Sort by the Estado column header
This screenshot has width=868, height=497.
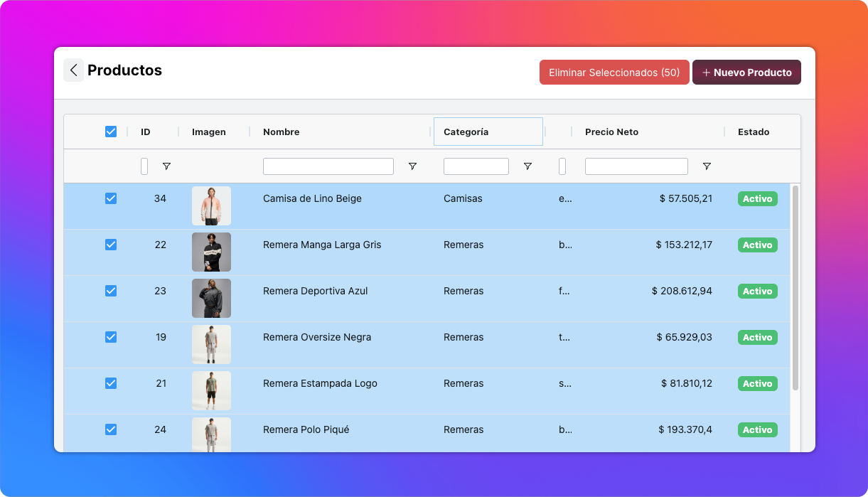click(x=754, y=132)
